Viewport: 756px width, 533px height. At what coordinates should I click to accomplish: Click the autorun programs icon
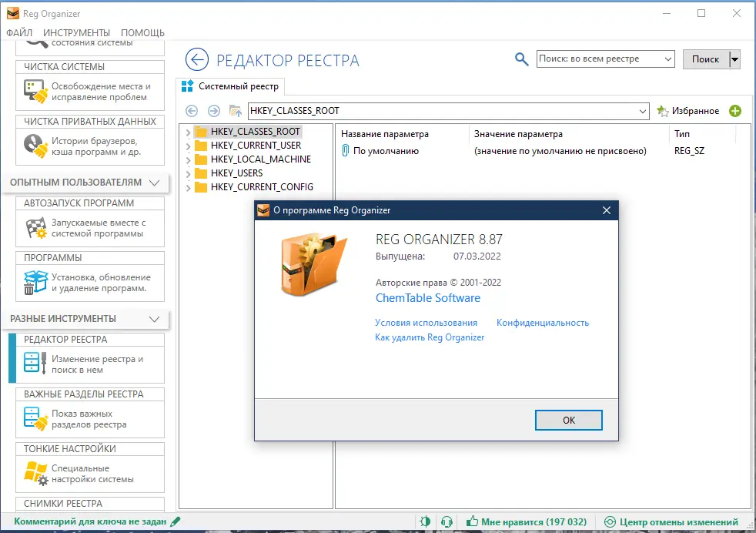[x=35, y=226]
